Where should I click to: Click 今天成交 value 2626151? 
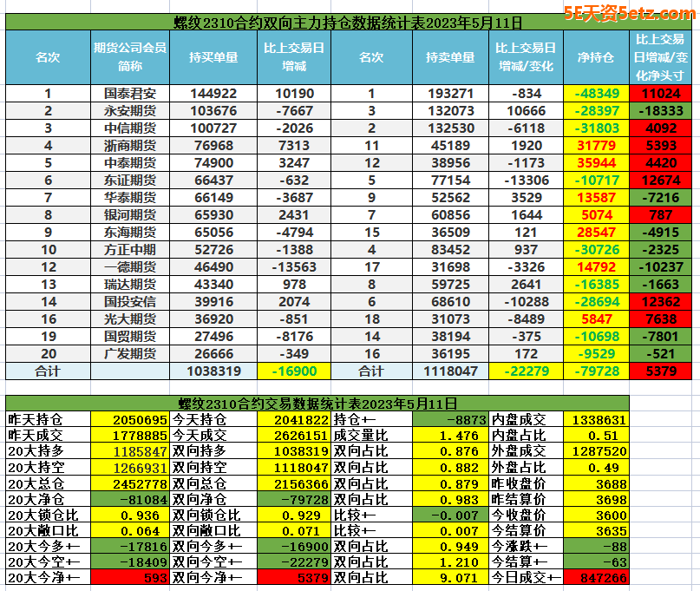294,436
